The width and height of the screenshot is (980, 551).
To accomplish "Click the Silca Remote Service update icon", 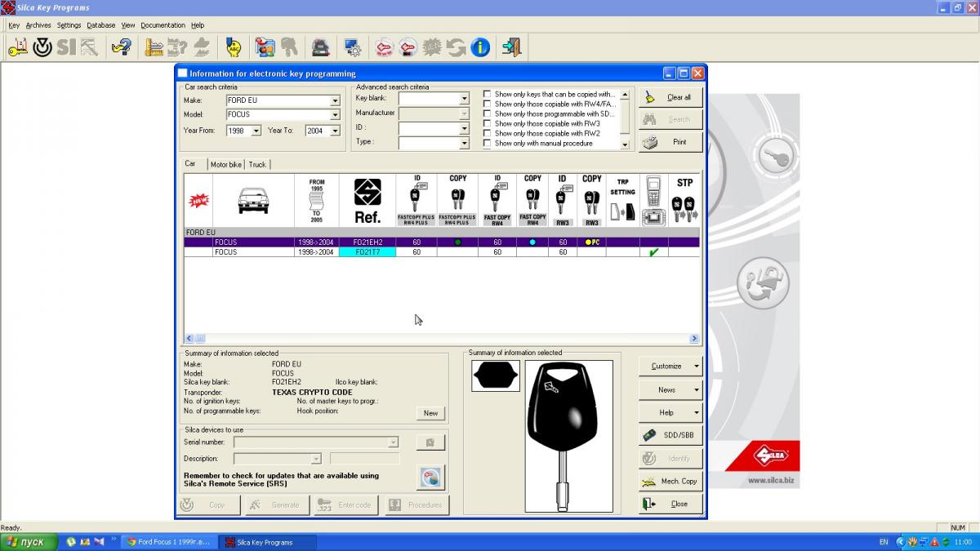I will tap(430, 477).
